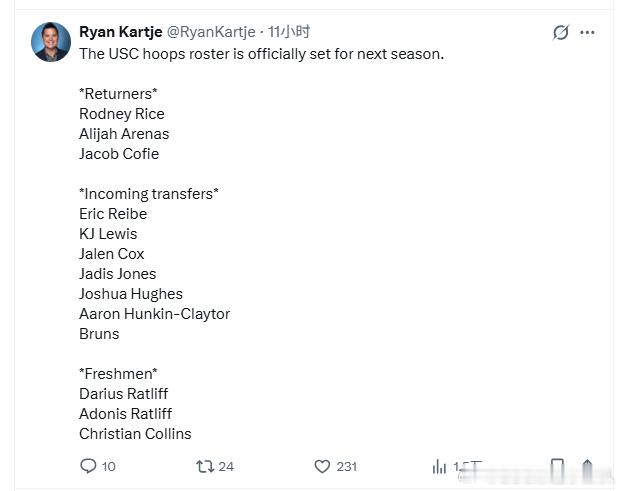Screen dimensions: 621x491
Task: Click the Christian Collins line in the tweet
Action: coord(135,434)
